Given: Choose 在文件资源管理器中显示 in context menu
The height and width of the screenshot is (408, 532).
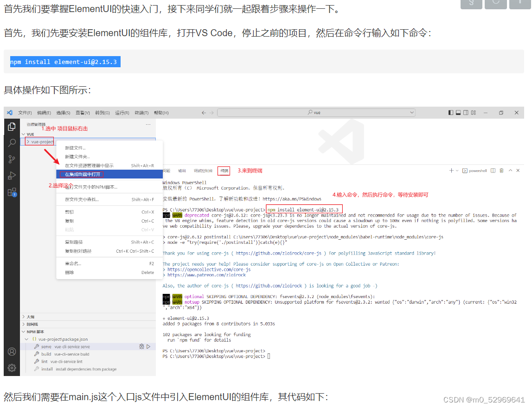Looking at the screenshot, I should pos(109,166).
